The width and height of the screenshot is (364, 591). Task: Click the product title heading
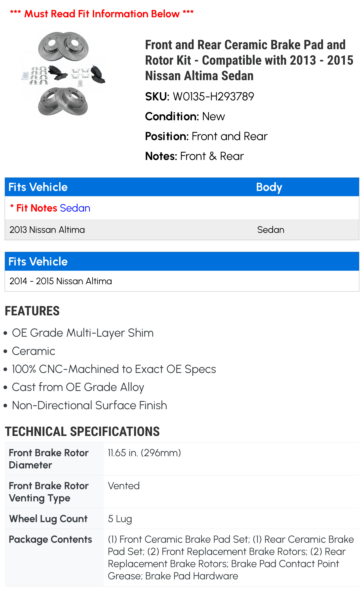click(249, 60)
